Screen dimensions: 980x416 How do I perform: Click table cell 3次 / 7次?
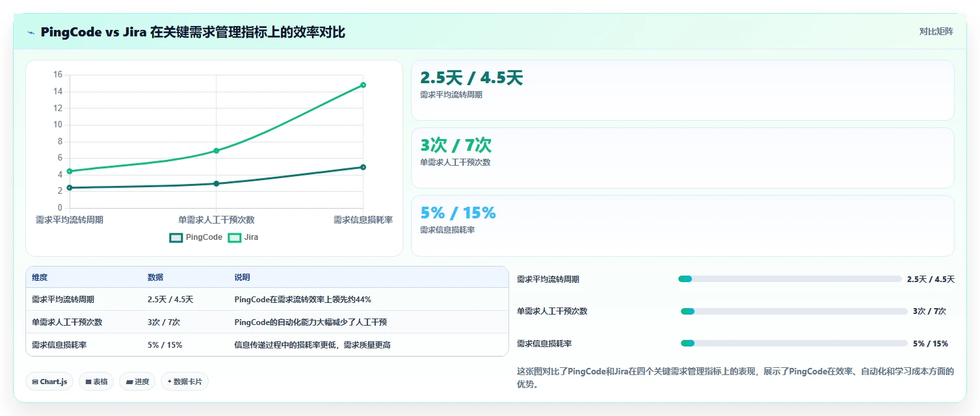click(x=164, y=322)
